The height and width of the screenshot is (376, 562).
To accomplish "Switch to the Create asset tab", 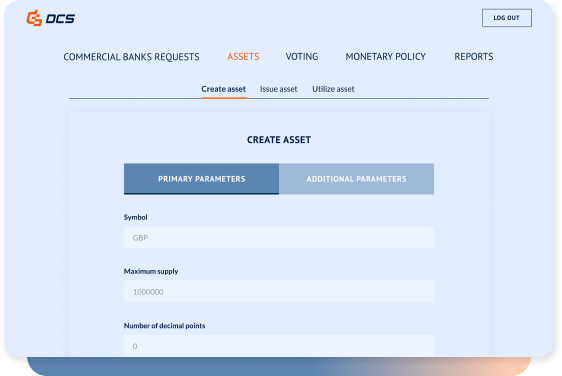I will click(223, 89).
